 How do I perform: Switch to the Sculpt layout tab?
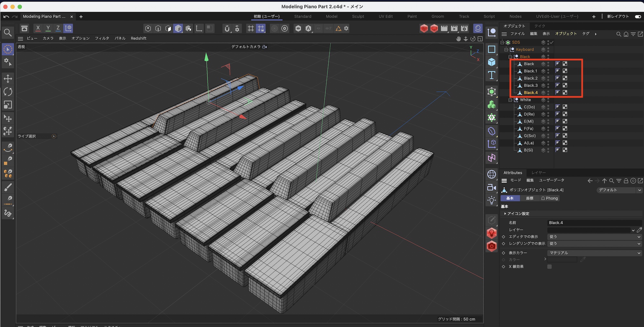[358, 16]
